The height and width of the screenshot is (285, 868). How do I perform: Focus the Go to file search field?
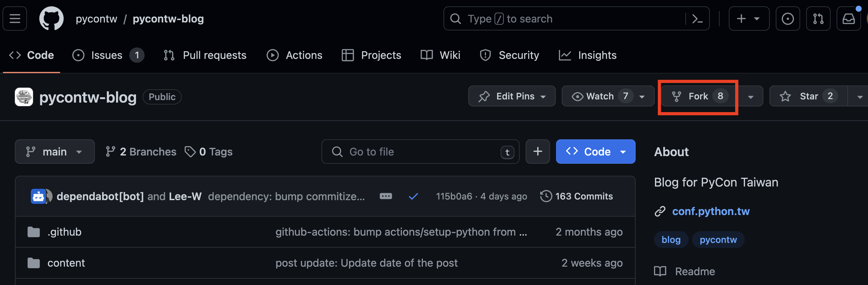[x=420, y=151]
